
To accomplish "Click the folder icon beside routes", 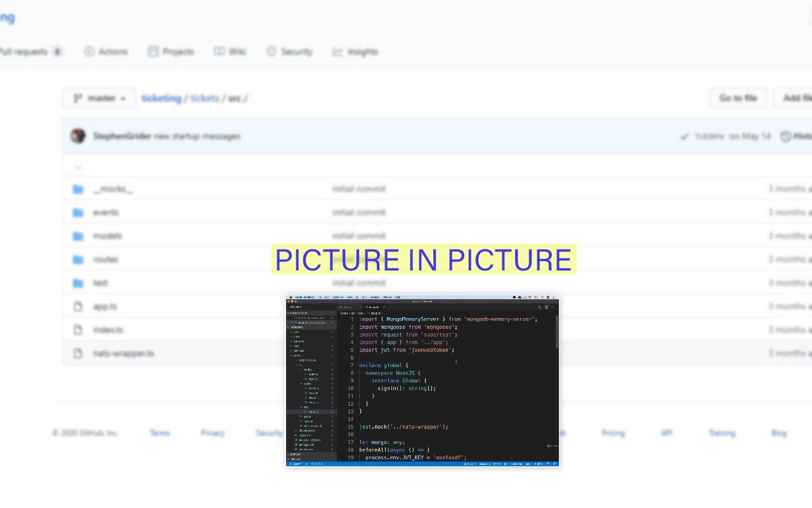I will click(77, 259).
